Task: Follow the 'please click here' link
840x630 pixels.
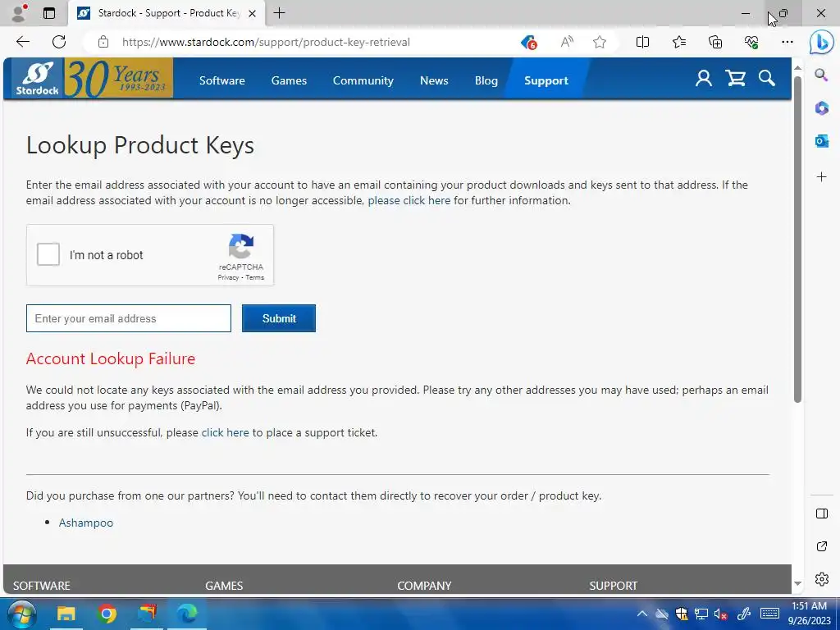Action: (409, 200)
